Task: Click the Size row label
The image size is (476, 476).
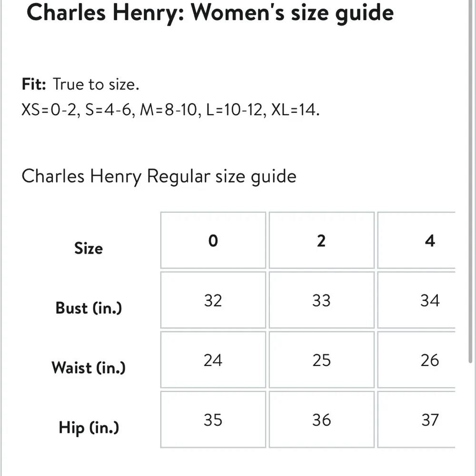Action: (x=89, y=248)
